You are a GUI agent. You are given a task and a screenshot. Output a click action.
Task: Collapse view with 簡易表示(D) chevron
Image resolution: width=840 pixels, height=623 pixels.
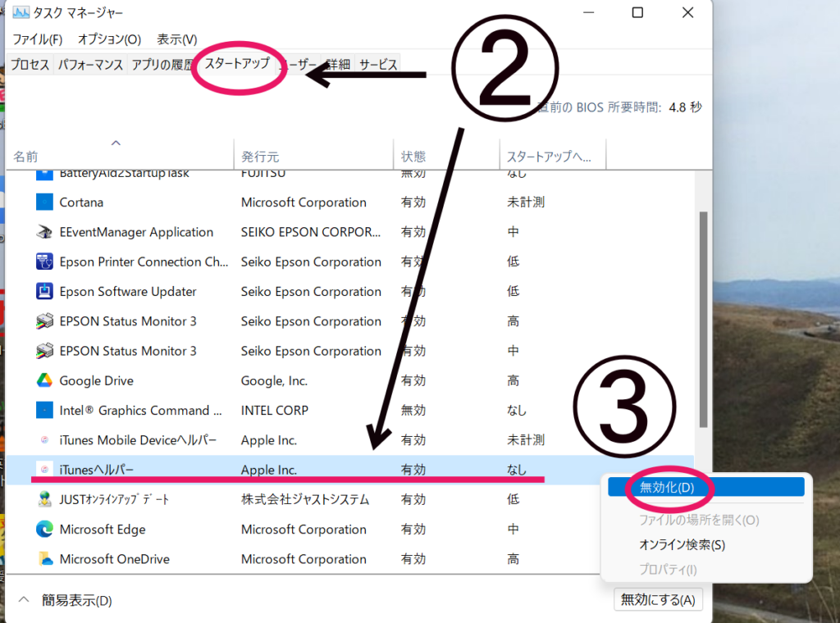[x=24, y=600]
